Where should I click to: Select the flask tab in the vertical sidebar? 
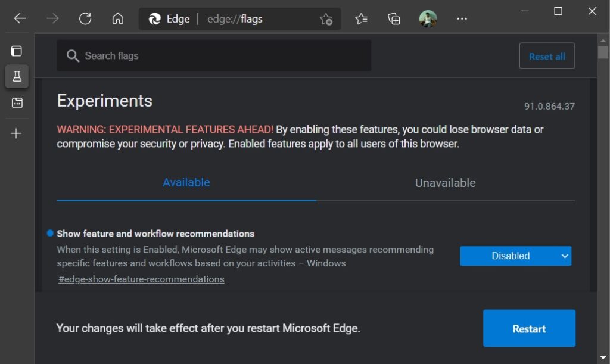(x=16, y=76)
